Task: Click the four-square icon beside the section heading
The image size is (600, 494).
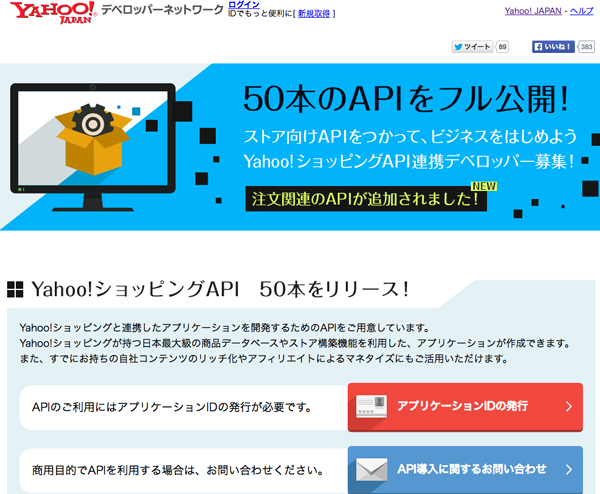Action: coord(16,290)
